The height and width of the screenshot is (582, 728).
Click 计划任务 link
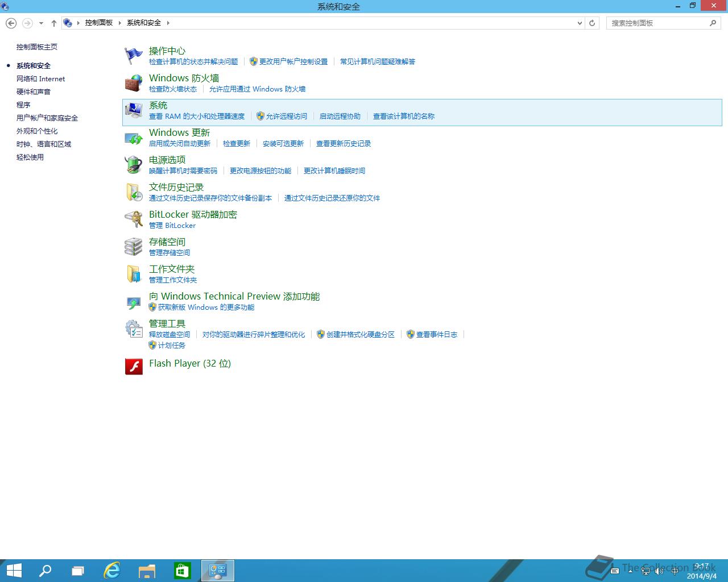(172, 345)
